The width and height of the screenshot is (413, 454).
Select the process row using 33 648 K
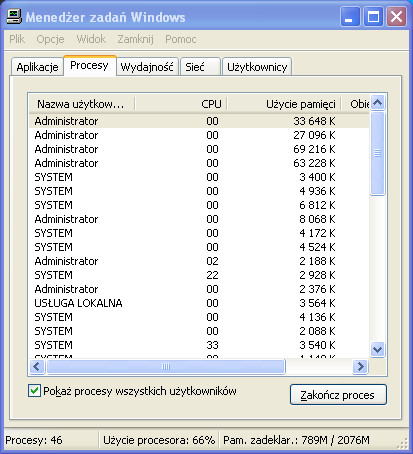(199, 121)
